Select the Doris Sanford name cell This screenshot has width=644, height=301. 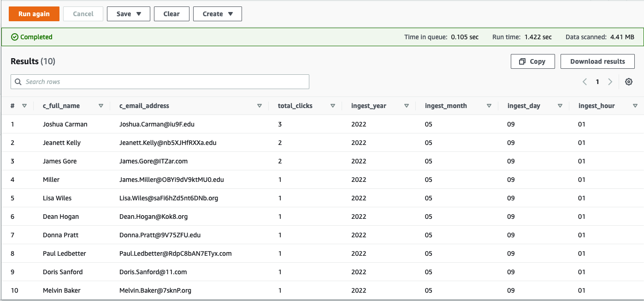click(63, 272)
